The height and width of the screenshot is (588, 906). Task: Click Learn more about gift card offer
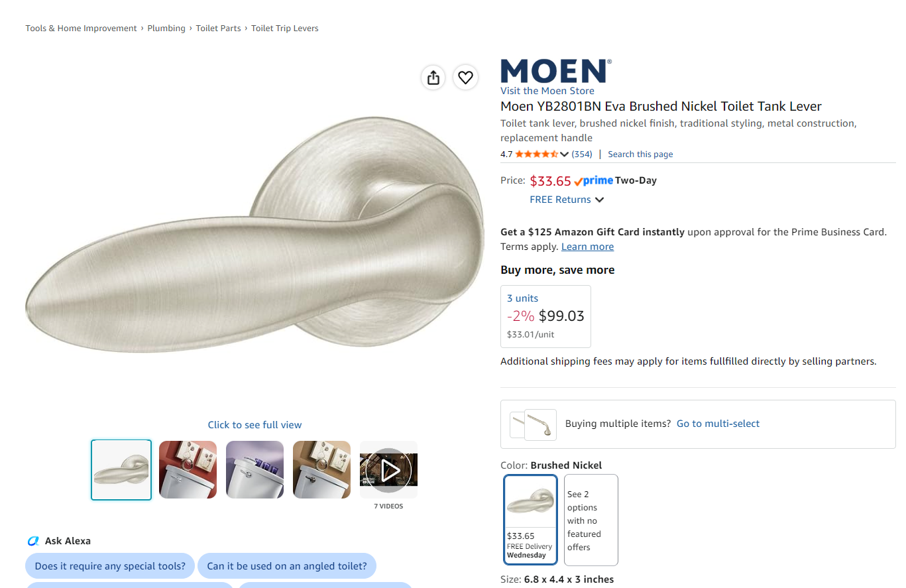(x=587, y=247)
